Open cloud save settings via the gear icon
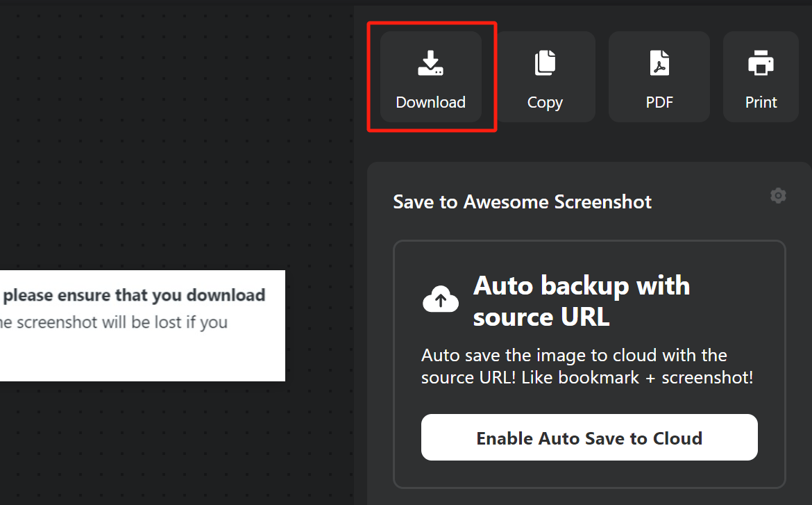The image size is (812, 505). 778,195
